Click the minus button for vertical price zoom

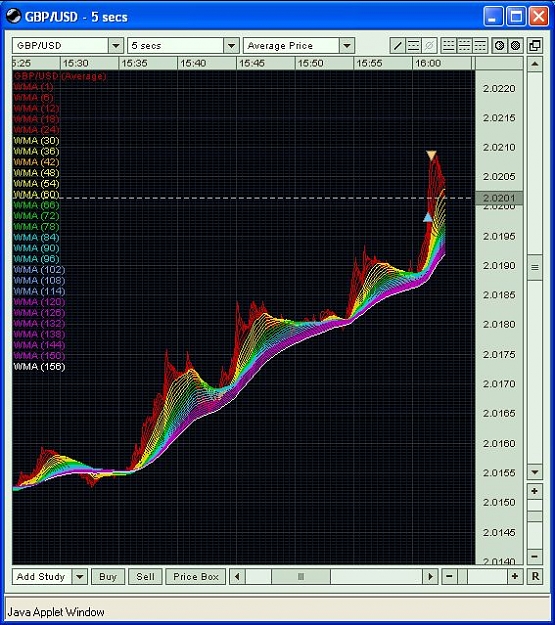click(535, 556)
